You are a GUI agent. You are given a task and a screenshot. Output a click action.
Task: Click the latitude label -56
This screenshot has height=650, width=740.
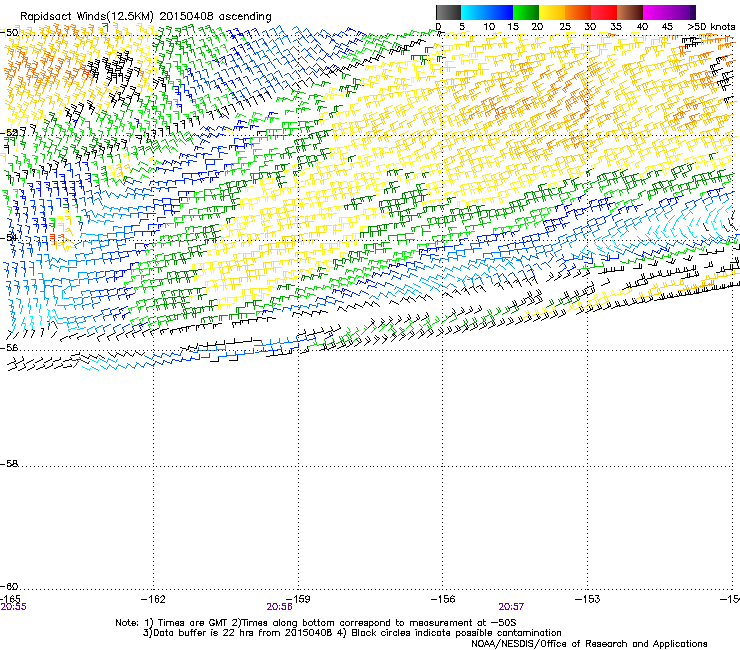tap(9, 347)
